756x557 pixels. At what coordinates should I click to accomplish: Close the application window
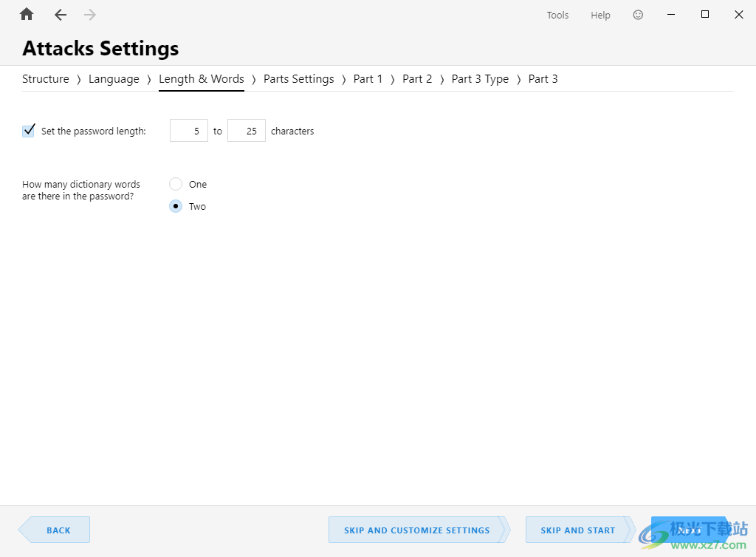click(x=738, y=15)
